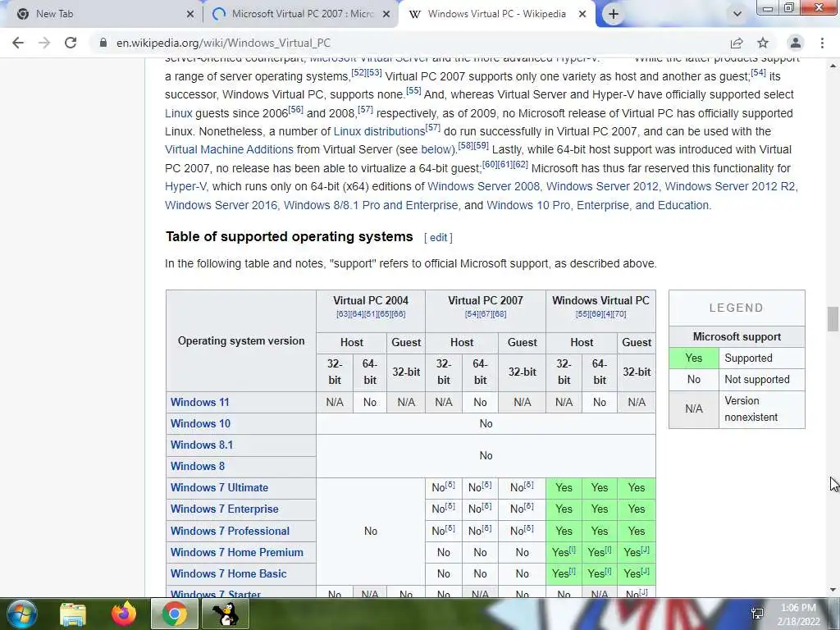The width and height of the screenshot is (840, 630).
Task: Follow the Virtual Machine Additions link
Action: pyautogui.click(x=229, y=149)
